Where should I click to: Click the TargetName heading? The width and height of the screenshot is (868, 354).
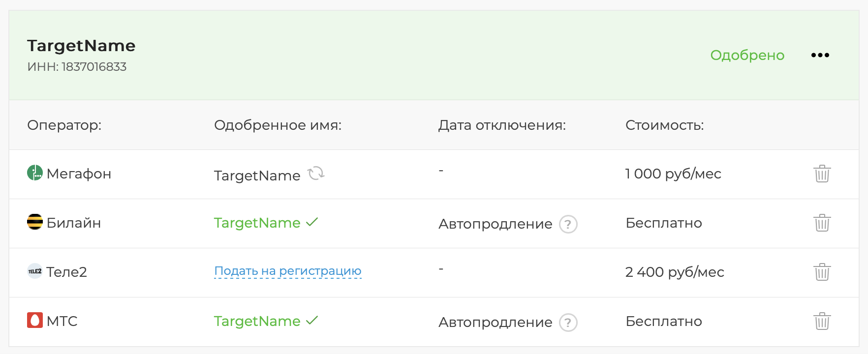pyautogui.click(x=81, y=45)
